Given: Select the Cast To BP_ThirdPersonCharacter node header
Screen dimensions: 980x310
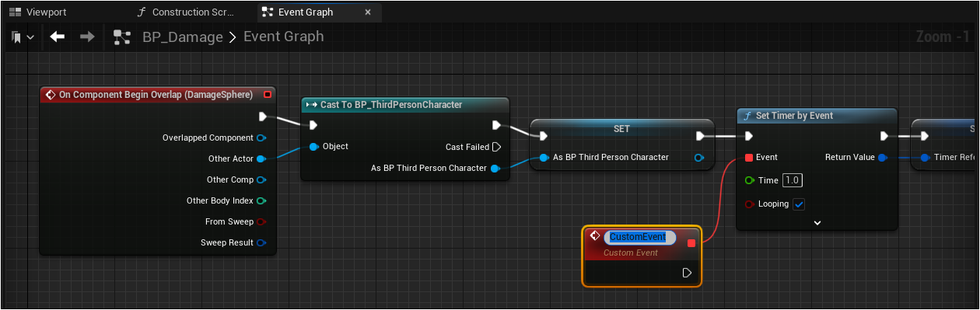Looking at the screenshot, I should click(404, 105).
